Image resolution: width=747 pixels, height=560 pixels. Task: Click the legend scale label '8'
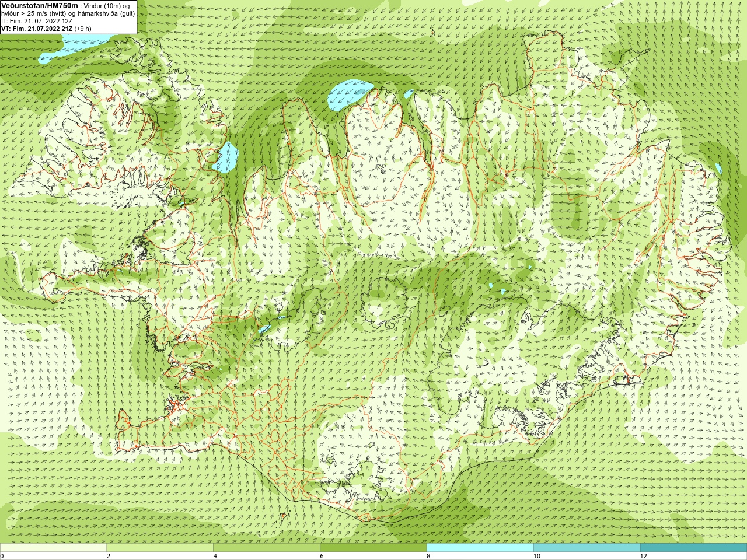(x=429, y=556)
